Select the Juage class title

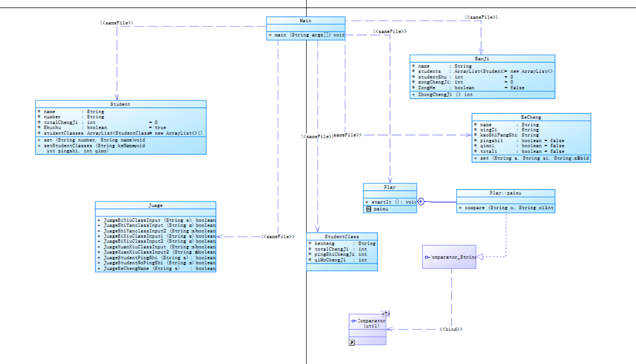155,205
